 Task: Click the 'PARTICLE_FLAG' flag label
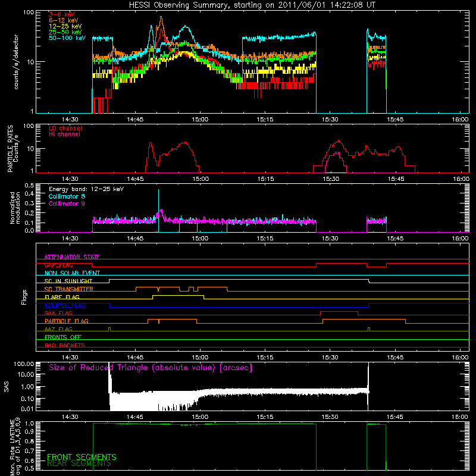pos(67,321)
